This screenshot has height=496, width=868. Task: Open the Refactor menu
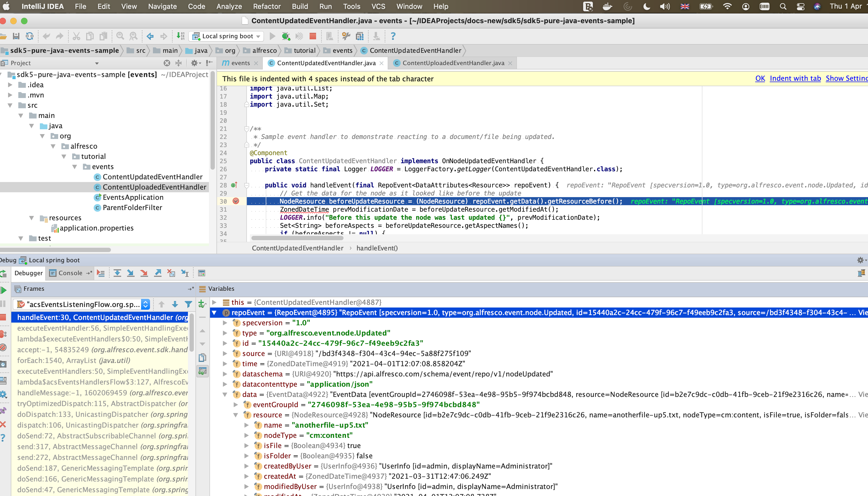tap(267, 6)
